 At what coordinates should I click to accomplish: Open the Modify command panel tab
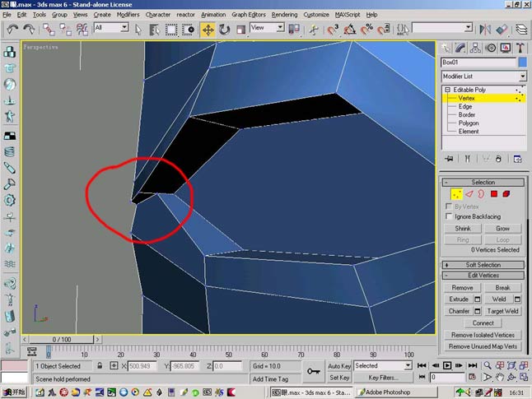click(x=460, y=48)
